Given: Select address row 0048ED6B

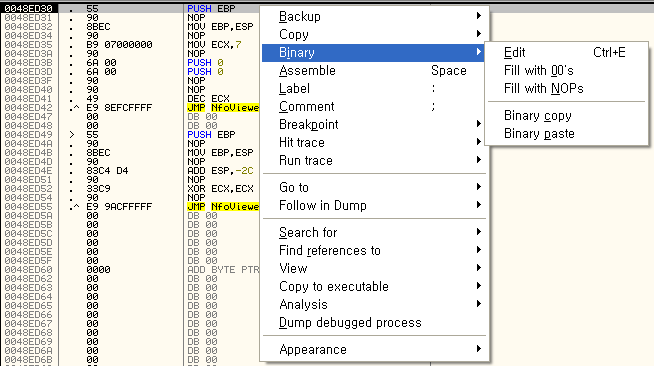Looking at the screenshot, I should (28, 359).
